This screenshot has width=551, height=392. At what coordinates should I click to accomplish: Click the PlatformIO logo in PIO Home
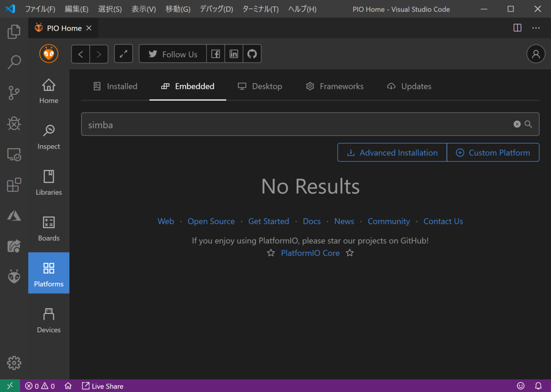point(49,54)
